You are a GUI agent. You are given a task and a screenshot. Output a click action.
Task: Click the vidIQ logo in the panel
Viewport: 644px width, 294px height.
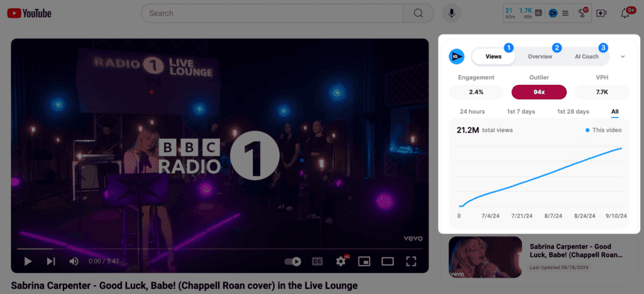click(x=457, y=57)
